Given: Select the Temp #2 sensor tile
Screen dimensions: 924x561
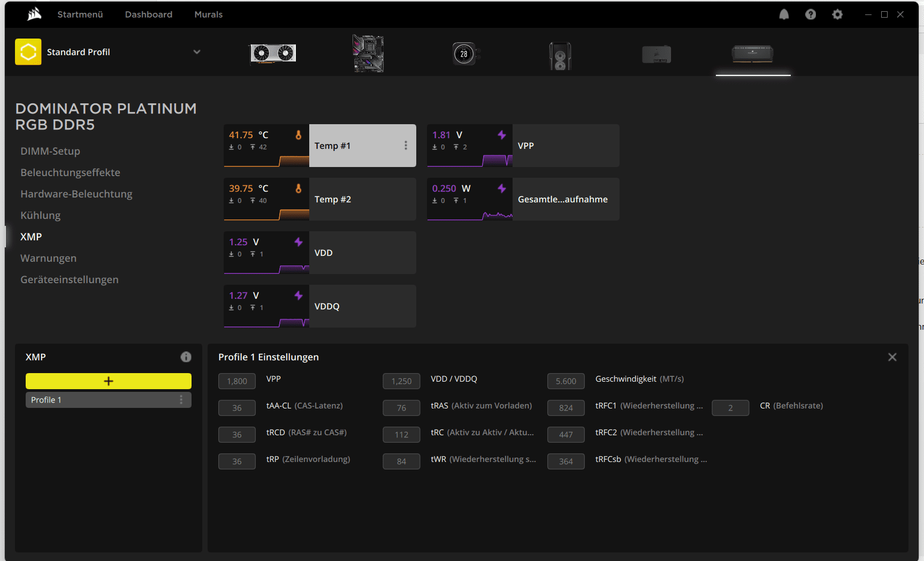Looking at the screenshot, I should click(320, 199).
